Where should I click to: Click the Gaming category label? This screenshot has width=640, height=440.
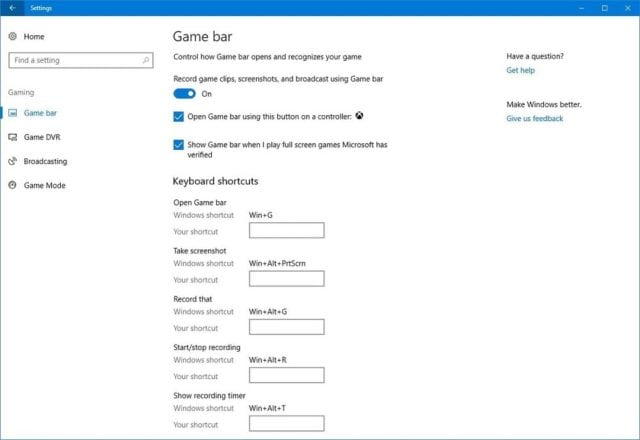(21, 93)
